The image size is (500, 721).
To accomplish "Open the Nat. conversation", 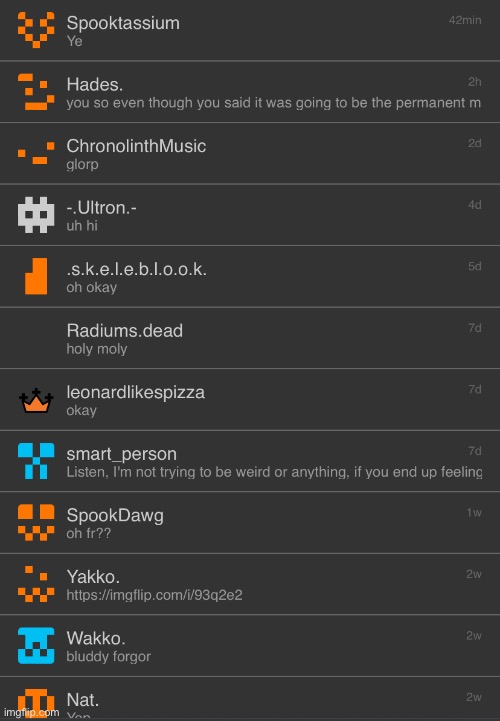I will [250, 699].
